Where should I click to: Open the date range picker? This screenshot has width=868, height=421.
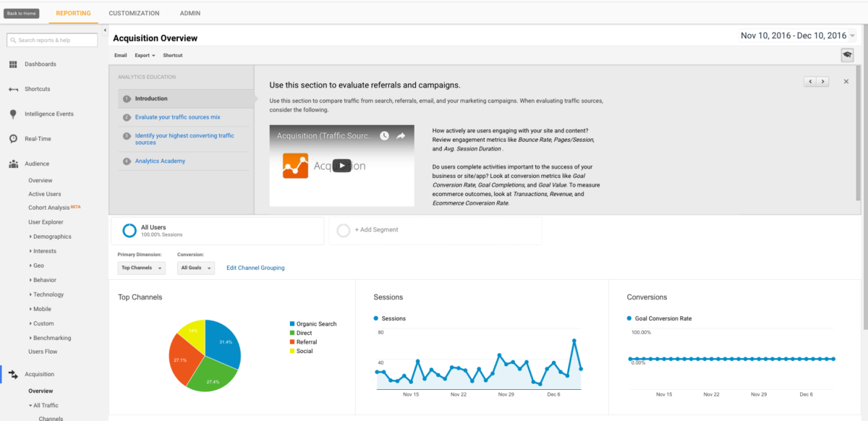[x=797, y=35]
